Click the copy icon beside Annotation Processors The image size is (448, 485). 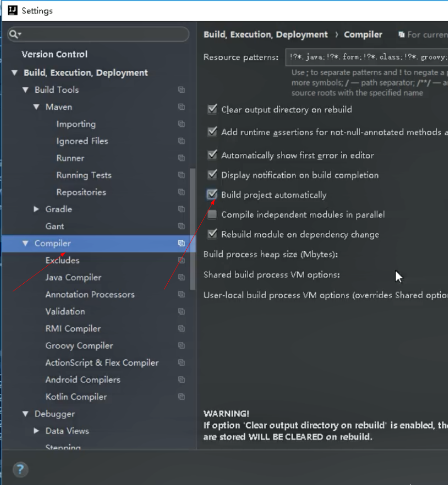(181, 294)
